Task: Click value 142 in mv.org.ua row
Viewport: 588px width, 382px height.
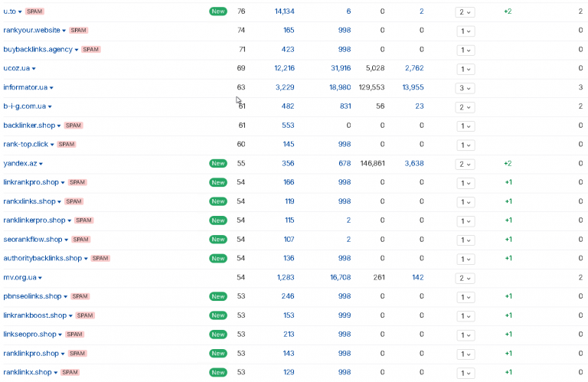Action: pos(418,277)
